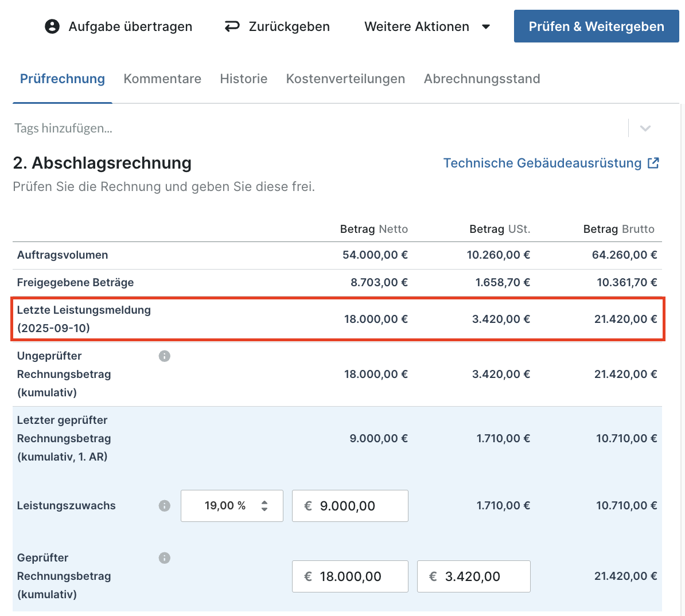Open the Historie tab
The image size is (685, 616).
tap(244, 79)
